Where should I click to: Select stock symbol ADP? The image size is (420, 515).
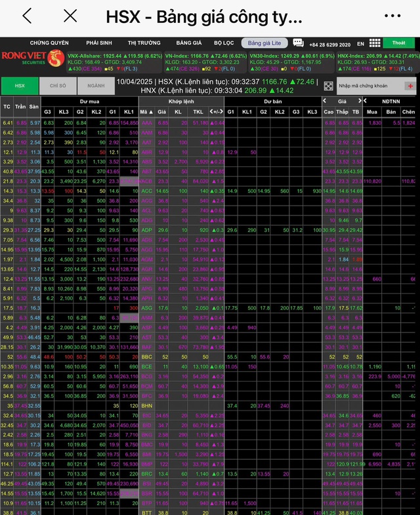pyautogui.click(x=147, y=230)
